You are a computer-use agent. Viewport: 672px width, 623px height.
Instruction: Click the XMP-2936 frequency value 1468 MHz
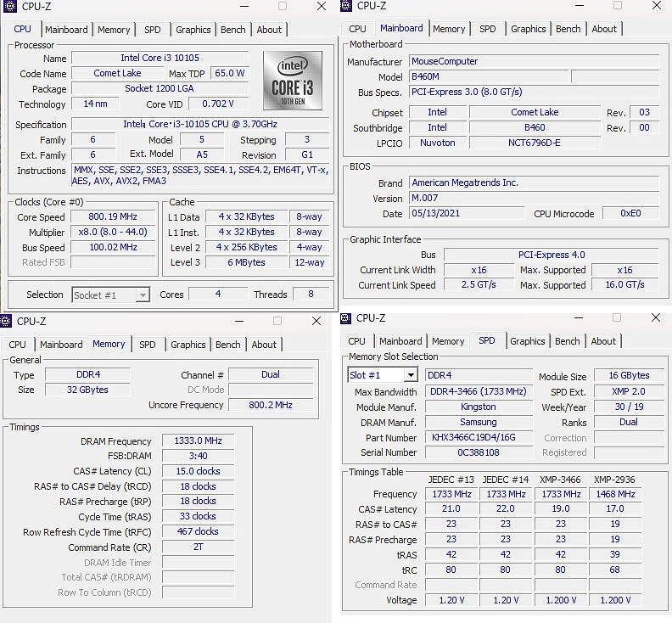point(615,494)
